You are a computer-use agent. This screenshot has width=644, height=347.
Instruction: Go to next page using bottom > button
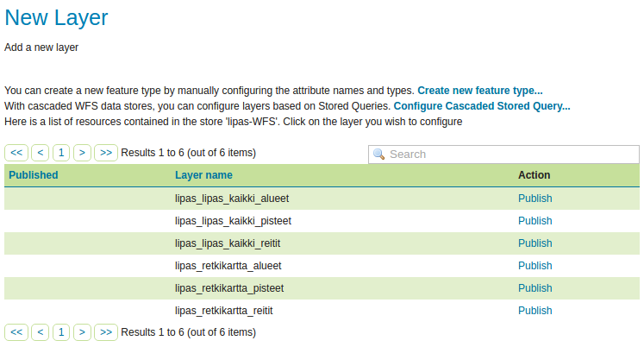(x=82, y=332)
